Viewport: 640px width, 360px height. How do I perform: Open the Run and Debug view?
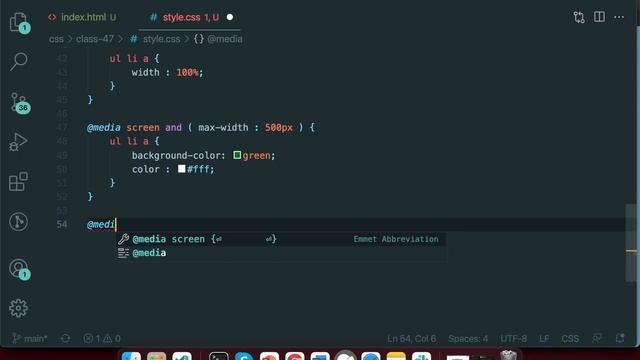coord(18,142)
